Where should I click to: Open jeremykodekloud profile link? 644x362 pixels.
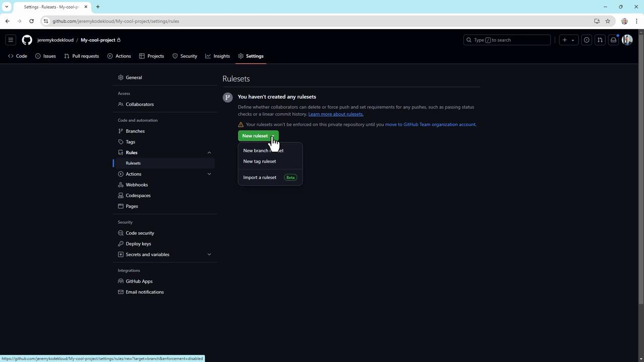pyautogui.click(x=55, y=40)
